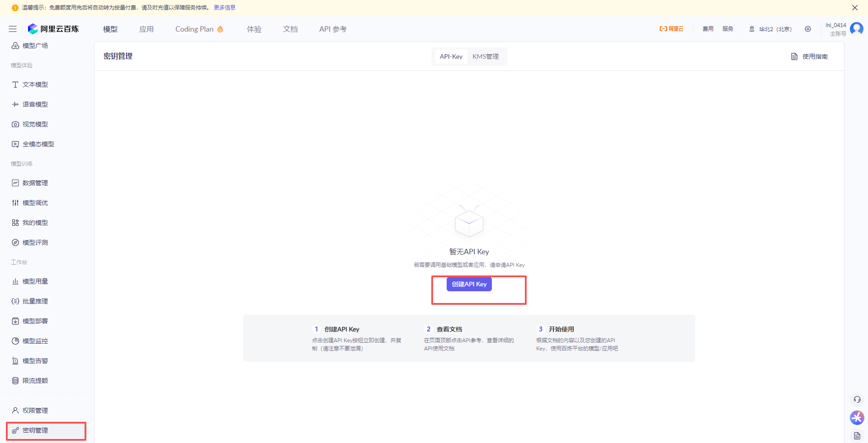Open 模型告警 in the sidebar
This screenshot has height=443, width=868.
30,361
